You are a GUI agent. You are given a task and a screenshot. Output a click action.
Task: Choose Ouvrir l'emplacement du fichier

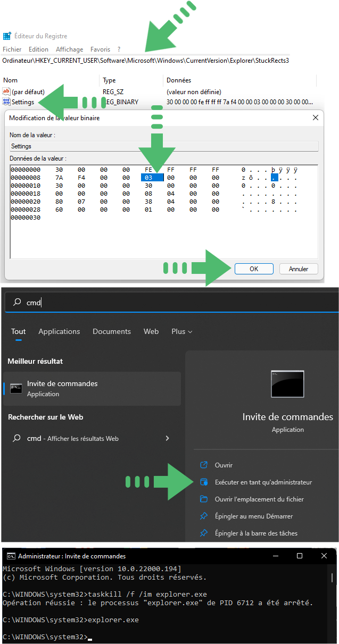259,499
